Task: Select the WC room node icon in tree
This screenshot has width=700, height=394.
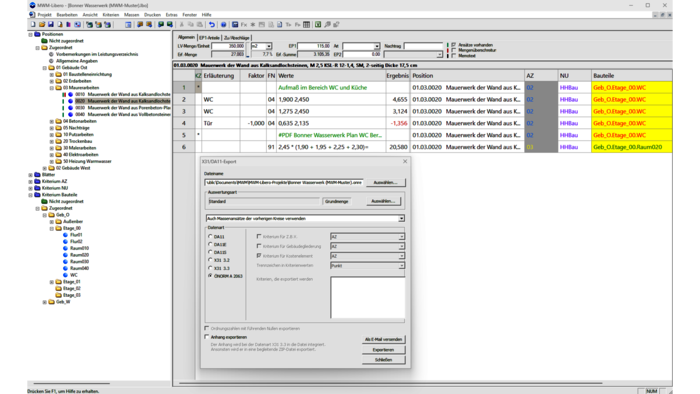Action: 65,275
